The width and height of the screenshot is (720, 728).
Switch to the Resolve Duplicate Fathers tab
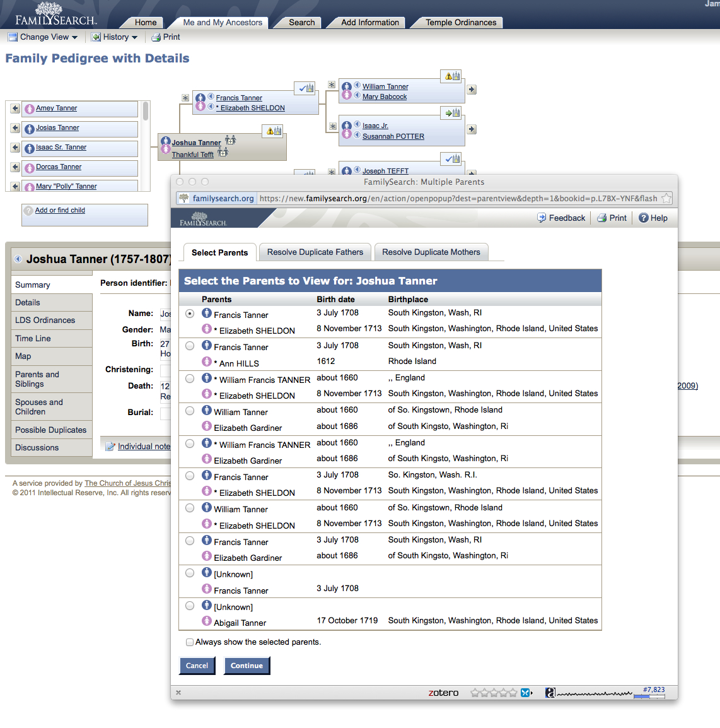pos(315,252)
